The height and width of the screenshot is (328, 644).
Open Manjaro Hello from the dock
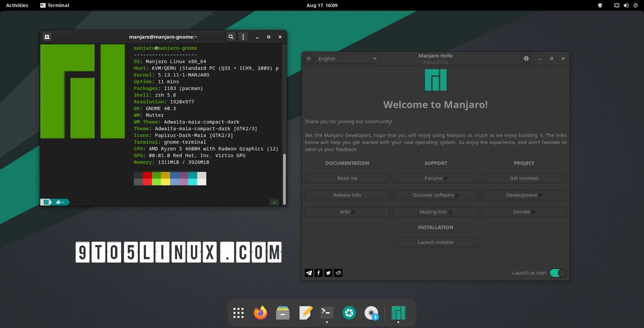click(398, 313)
